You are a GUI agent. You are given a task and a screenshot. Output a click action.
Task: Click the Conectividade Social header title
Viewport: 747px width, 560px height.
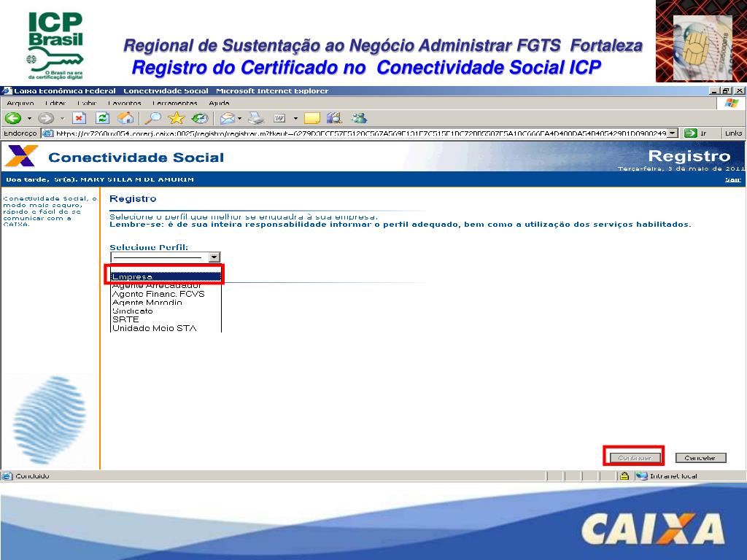(136, 157)
